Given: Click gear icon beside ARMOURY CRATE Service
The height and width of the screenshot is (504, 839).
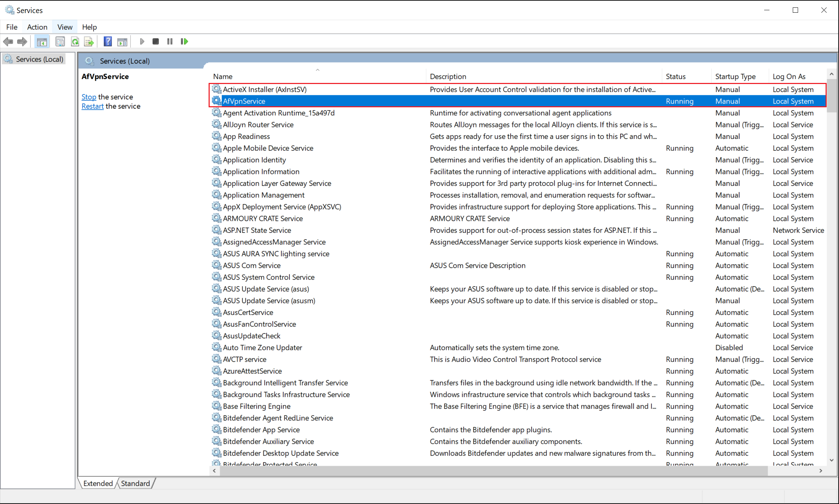Looking at the screenshot, I should (x=216, y=218).
